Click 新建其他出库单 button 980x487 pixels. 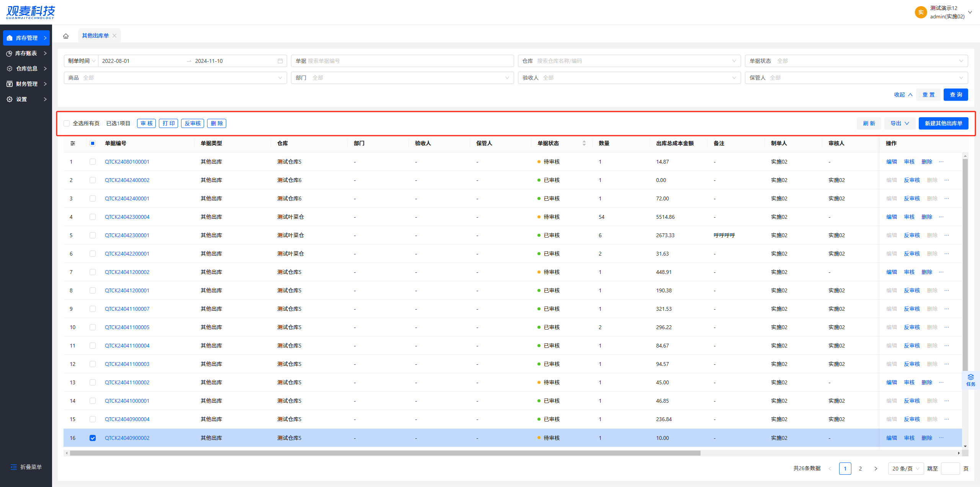[943, 123]
